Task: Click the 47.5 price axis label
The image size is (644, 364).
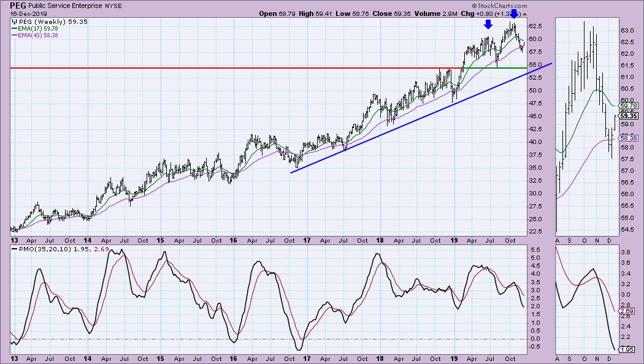Action: [x=535, y=104]
